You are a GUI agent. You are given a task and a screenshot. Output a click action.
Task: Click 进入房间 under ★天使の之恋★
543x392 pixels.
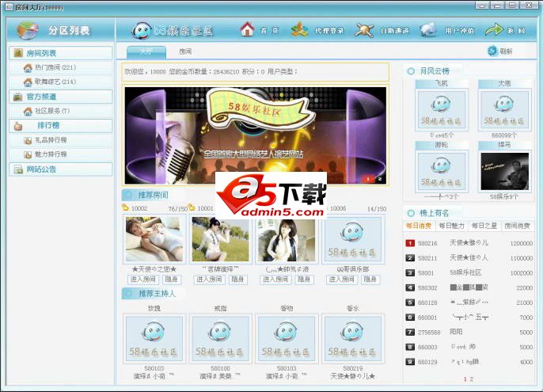(x=142, y=280)
